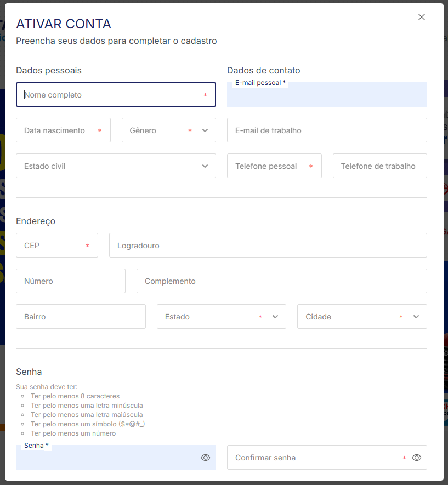Focus the Número input field

[71, 281]
